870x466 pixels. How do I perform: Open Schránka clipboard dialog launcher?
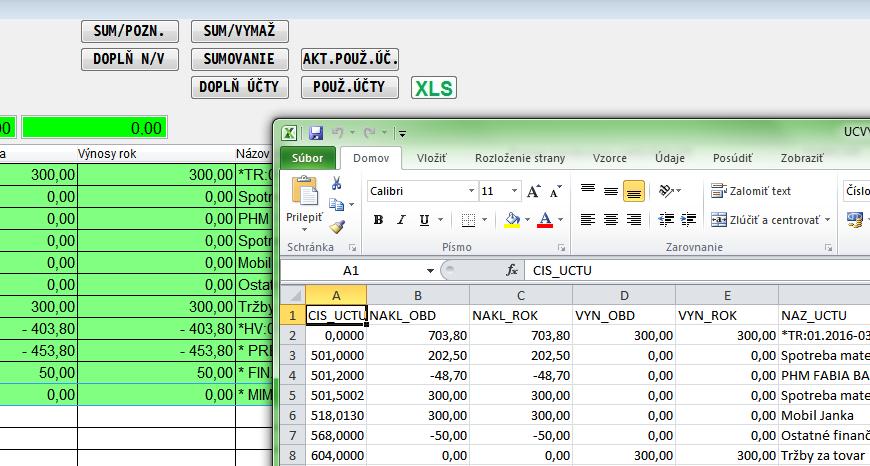click(352, 248)
